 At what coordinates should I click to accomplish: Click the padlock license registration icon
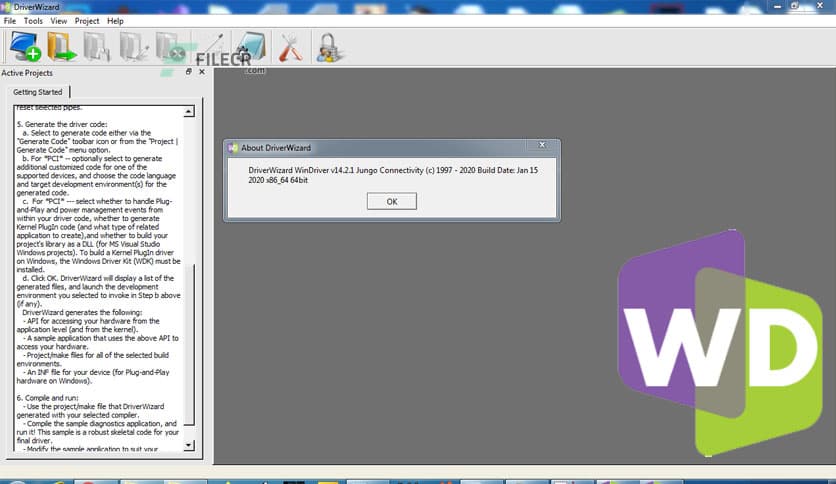tap(328, 47)
